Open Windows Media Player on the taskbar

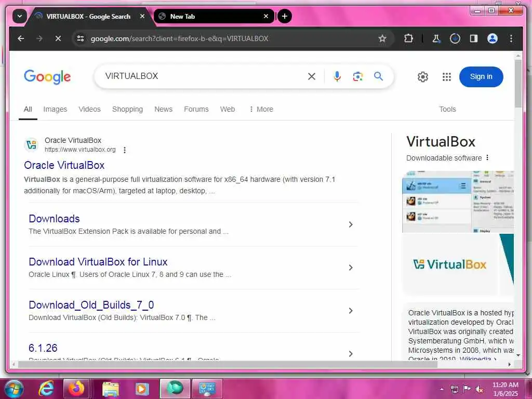pyautogui.click(x=142, y=389)
